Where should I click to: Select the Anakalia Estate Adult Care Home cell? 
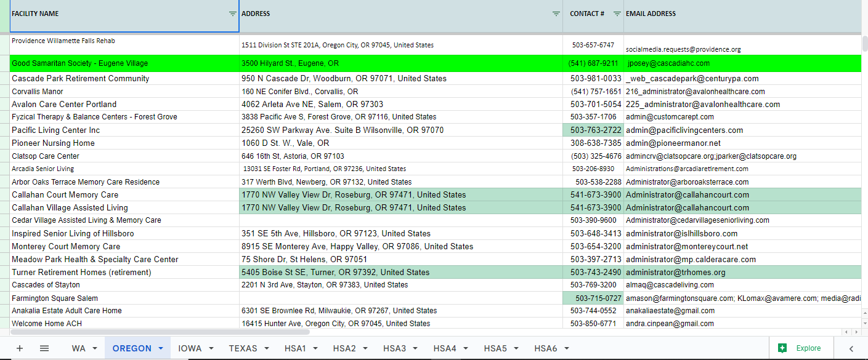click(x=124, y=311)
